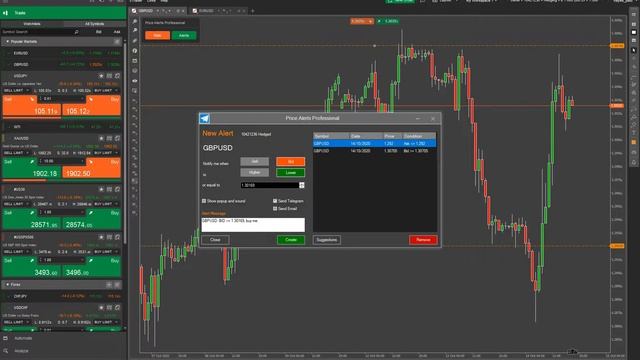Open new chart for USDCHF symbol
Screen dimensions: 640x360
coord(117,308)
